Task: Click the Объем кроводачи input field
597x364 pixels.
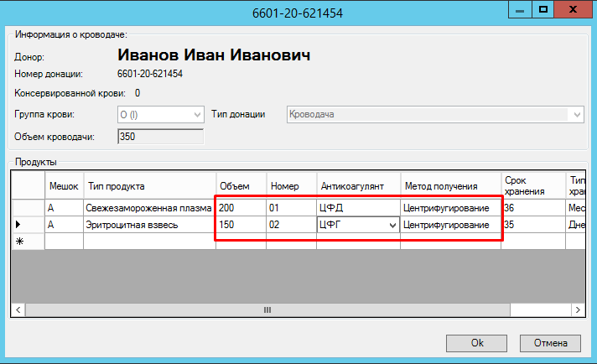Action: 160,137
